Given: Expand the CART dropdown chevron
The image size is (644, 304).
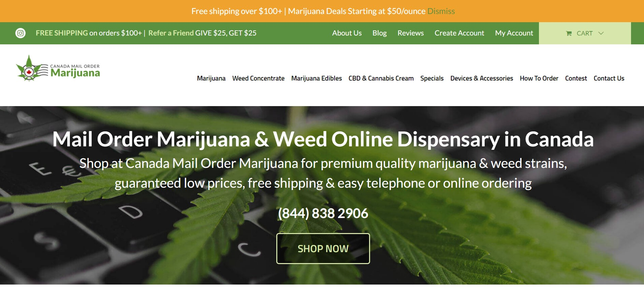Looking at the screenshot, I should coord(601,33).
